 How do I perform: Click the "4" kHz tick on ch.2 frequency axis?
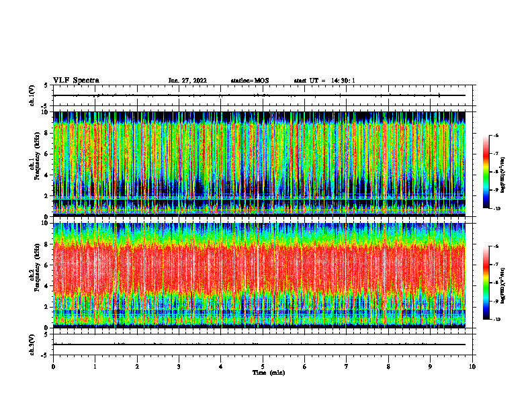click(x=46, y=286)
